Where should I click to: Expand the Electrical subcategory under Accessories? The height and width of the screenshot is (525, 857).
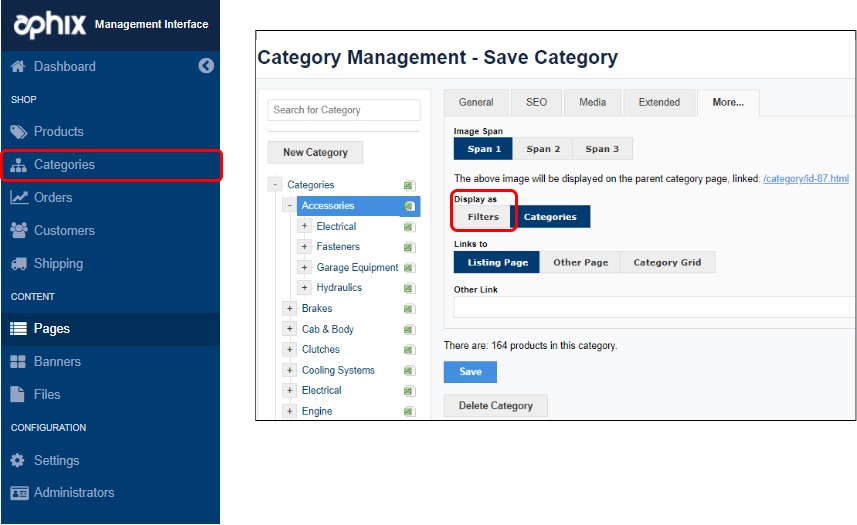click(x=305, y=227)
